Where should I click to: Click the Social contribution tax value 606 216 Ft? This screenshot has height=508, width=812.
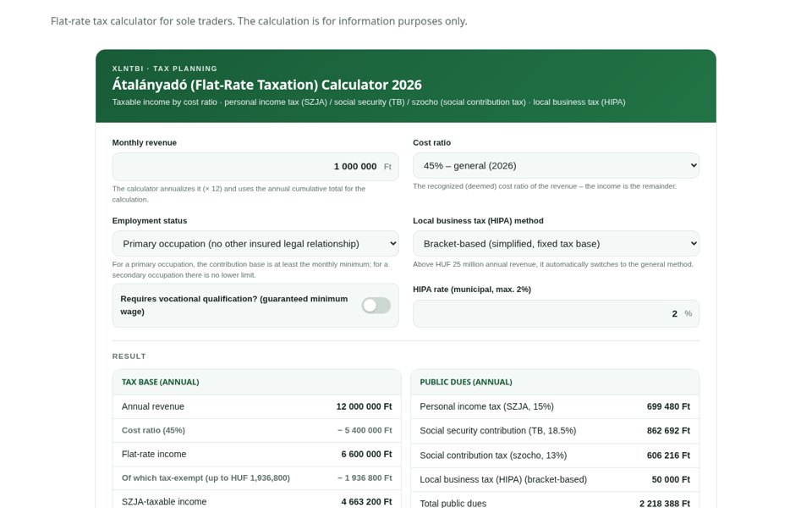point(668,456)
